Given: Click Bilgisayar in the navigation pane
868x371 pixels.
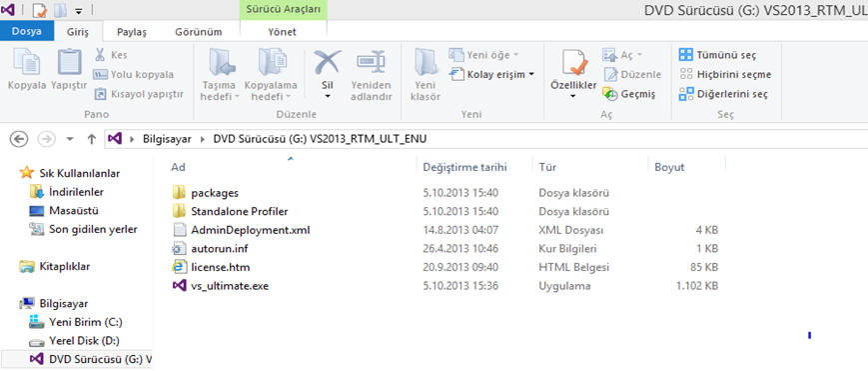Looking at the screenshot, I should [54, 303].
